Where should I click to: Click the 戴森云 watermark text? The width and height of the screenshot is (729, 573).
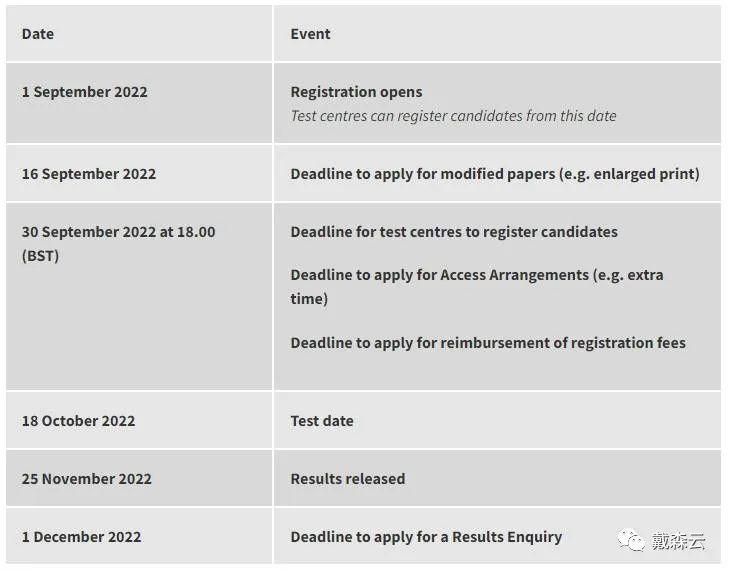678,541
